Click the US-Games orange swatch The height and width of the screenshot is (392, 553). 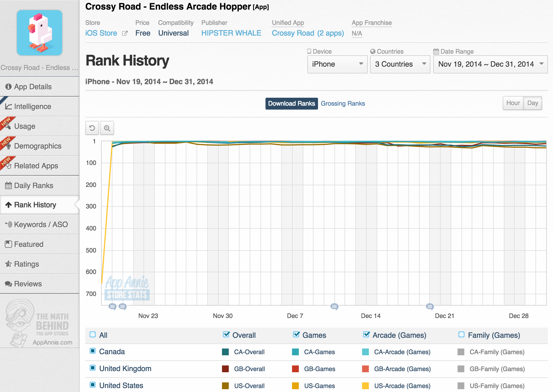point(295,386)
